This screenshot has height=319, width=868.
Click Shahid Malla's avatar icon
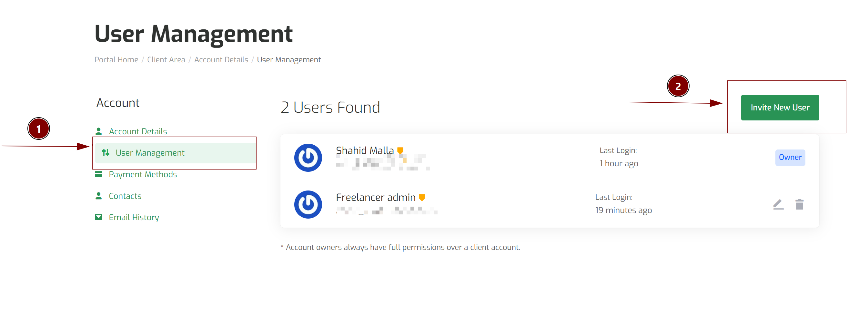point(308,158)
